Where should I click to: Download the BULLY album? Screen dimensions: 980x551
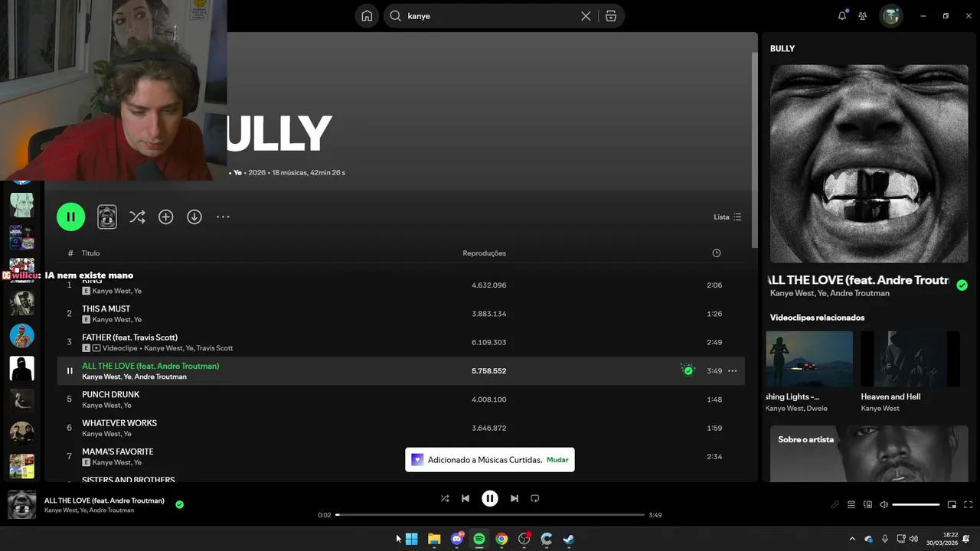point(194,217)
